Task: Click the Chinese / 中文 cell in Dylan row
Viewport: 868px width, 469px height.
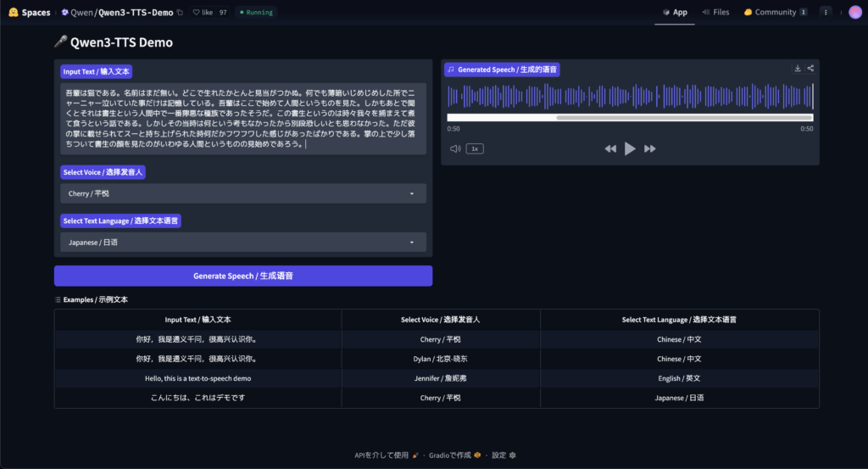Action: tap(679, 359)
